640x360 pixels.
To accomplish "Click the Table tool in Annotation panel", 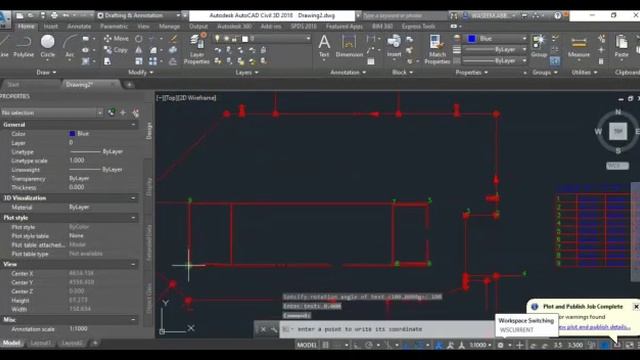I will tap(371, 61).
